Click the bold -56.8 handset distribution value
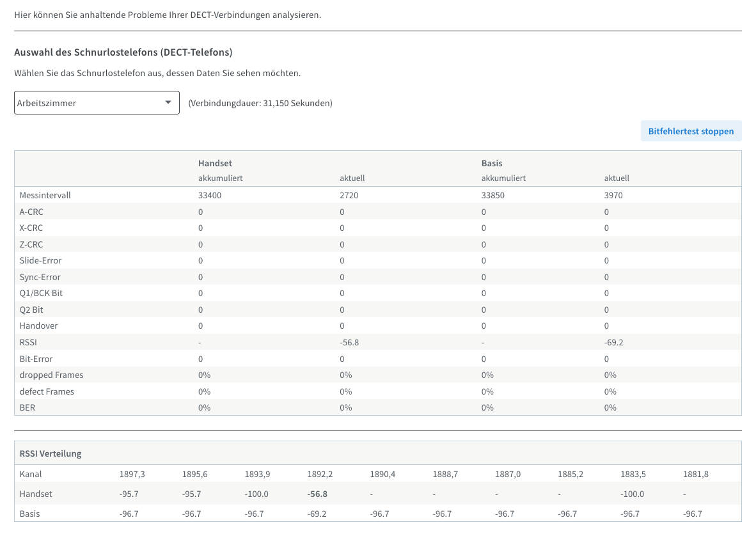The height and width of the screenshot is (550, 756). (x=317, y=494)
